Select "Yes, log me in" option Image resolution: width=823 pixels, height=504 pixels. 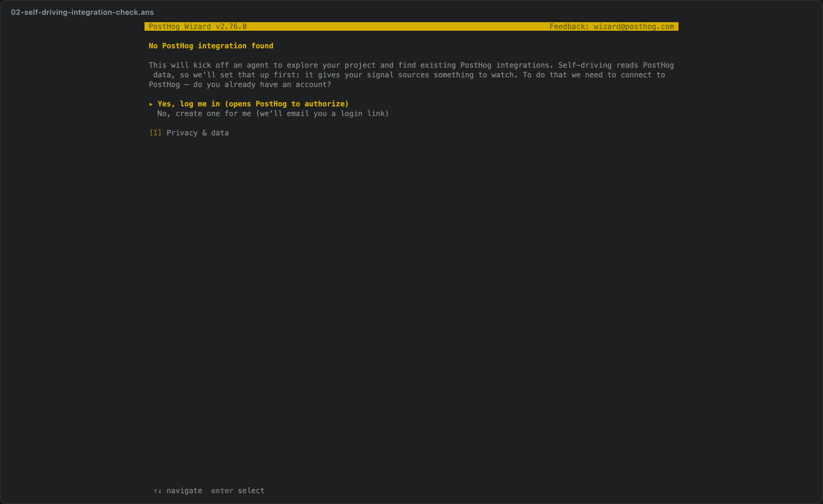253,104
